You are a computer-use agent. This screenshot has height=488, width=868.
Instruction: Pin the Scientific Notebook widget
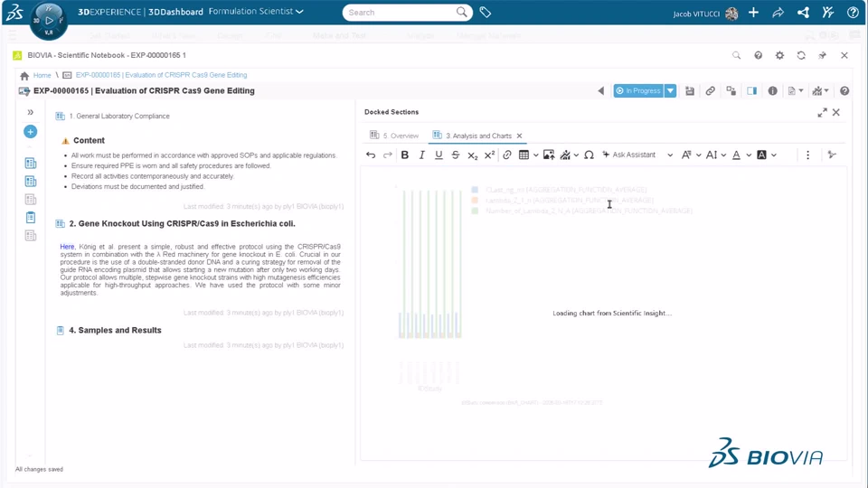[x=823, y=55]
